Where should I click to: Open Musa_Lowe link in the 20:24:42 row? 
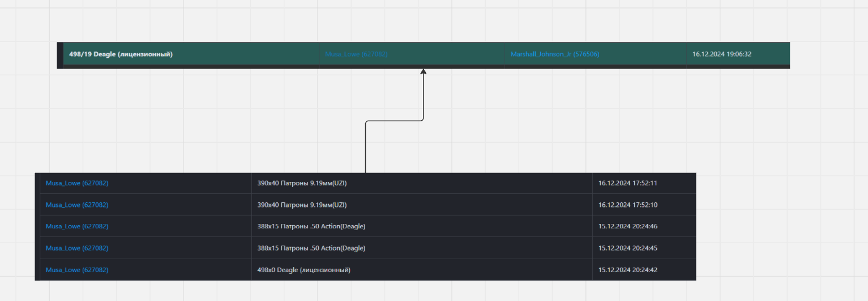(77, 270)
